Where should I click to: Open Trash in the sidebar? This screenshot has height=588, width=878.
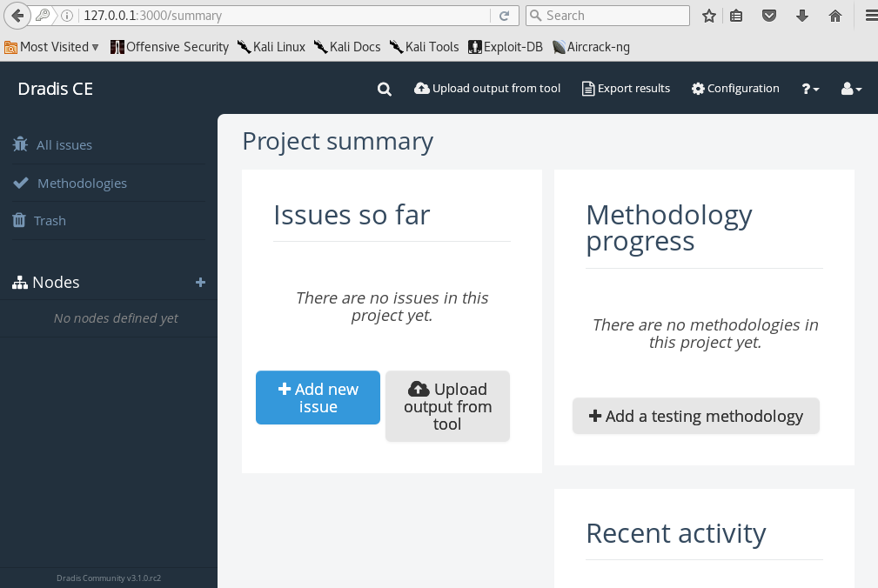tap(50, 221)
